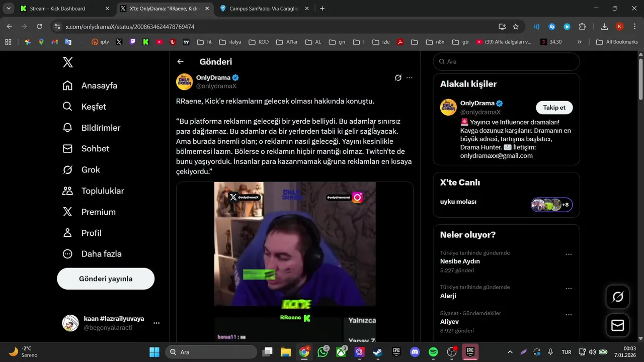Open Grok from the sidebar

[82, 170]
